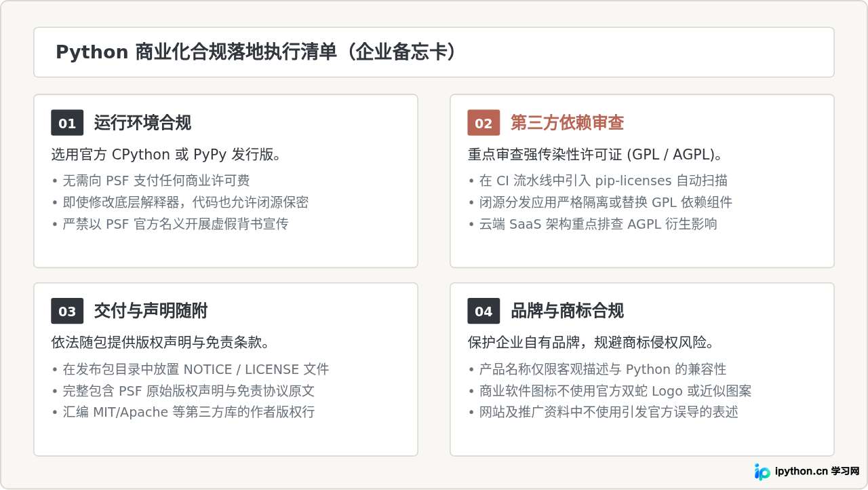
Task: Select the 02 number badge
Action: click(484, 123)
